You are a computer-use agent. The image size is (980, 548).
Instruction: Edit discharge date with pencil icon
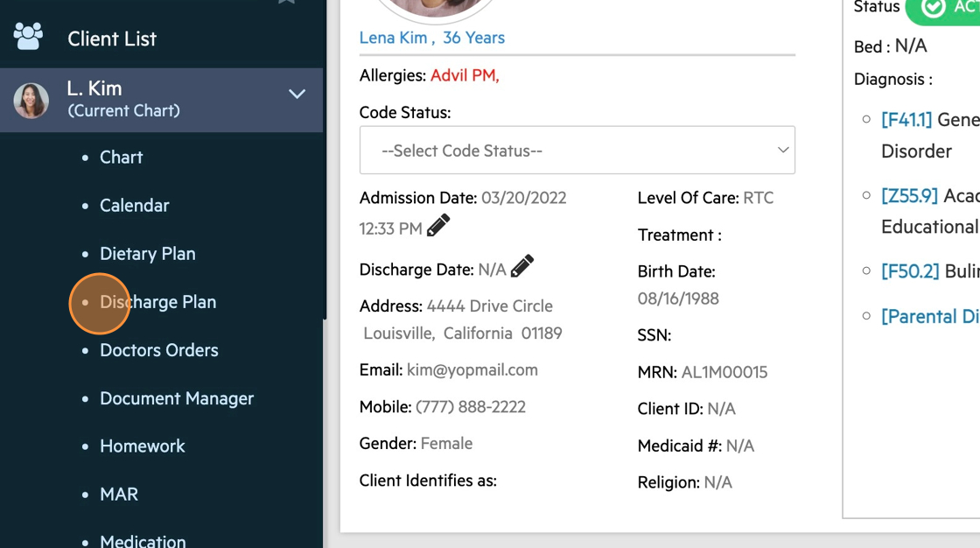coord(522,266)
